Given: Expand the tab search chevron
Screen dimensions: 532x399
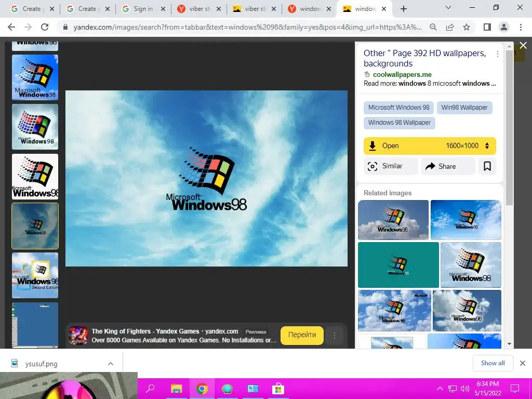Looking at the screenshot, I should click(x=448, y=7).
